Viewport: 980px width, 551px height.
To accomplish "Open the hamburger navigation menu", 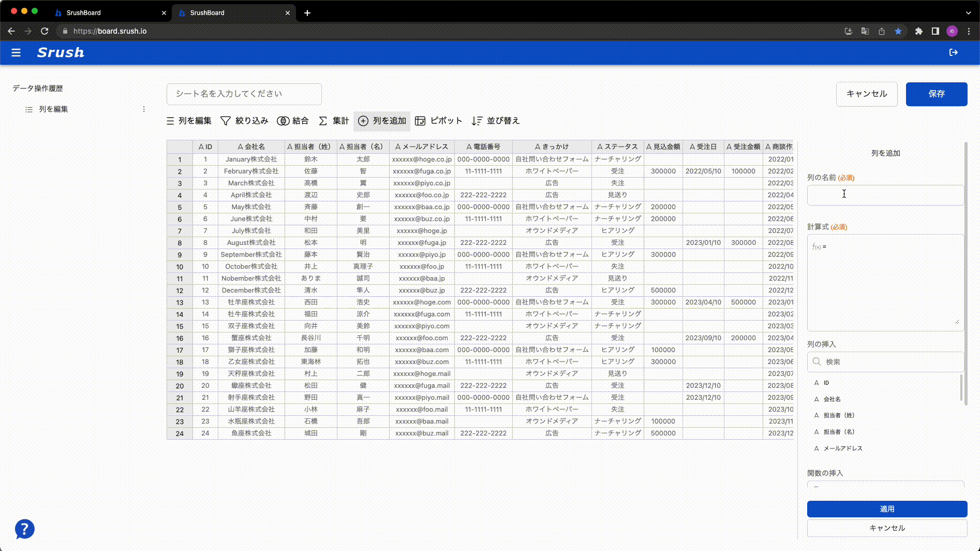I will (16, 52).
